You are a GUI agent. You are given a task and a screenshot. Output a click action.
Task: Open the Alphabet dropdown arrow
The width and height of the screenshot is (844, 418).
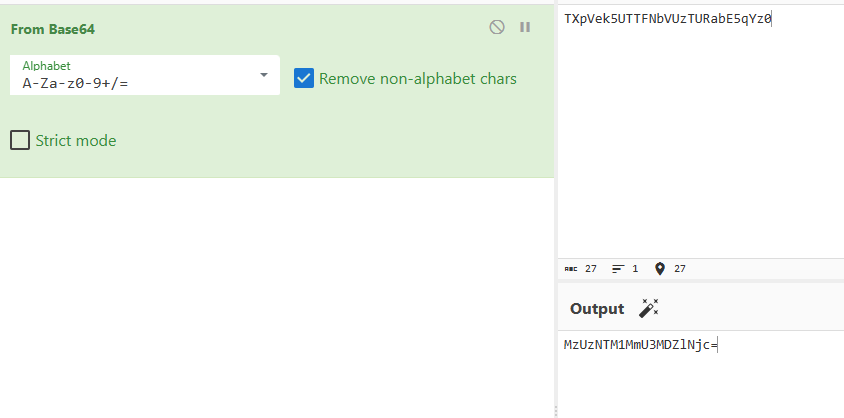click(x=264, y=75)
